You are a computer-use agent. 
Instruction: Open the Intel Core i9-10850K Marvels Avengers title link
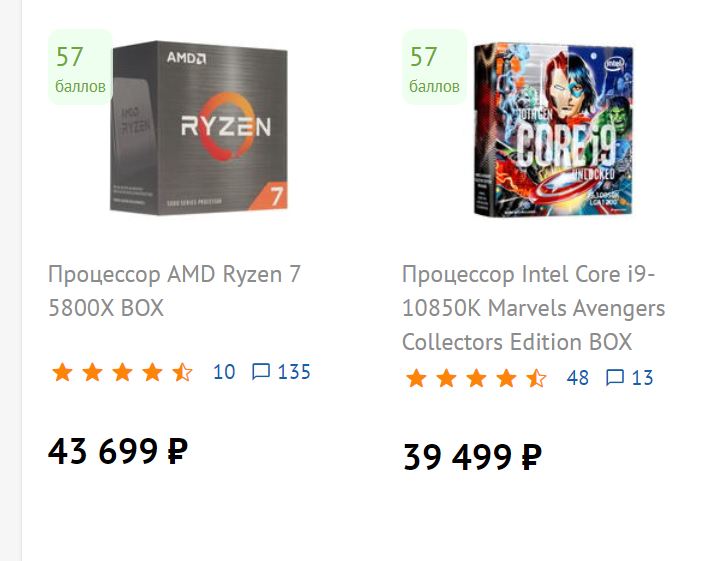(x=533, y=308)
